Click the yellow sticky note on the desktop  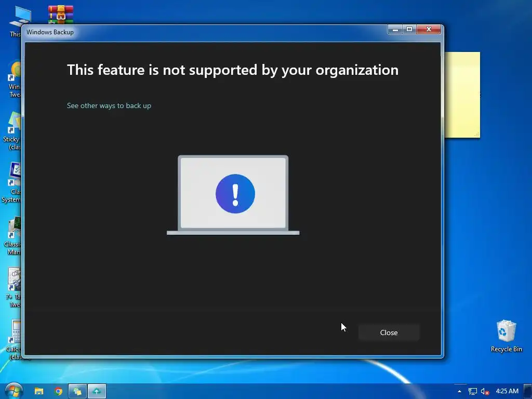pyautogui.click(x=462, y=95)
